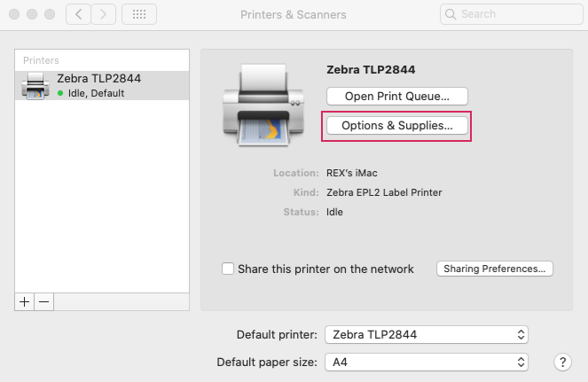The image size is (588, 382).
Task: Click the small printer icon in the list
Action: (35, 86)
